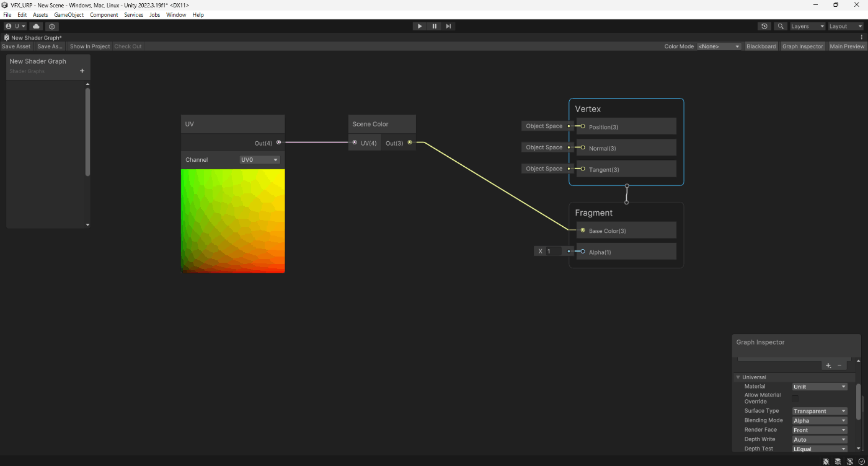868x466 pixels.
Task: Open the Layers dropdown
Action: pos(807,27)
